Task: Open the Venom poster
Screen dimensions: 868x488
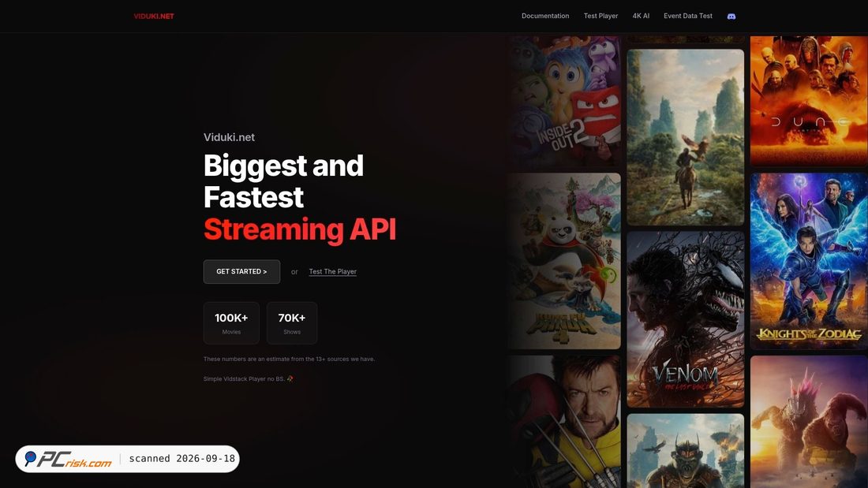Action: 685,319
